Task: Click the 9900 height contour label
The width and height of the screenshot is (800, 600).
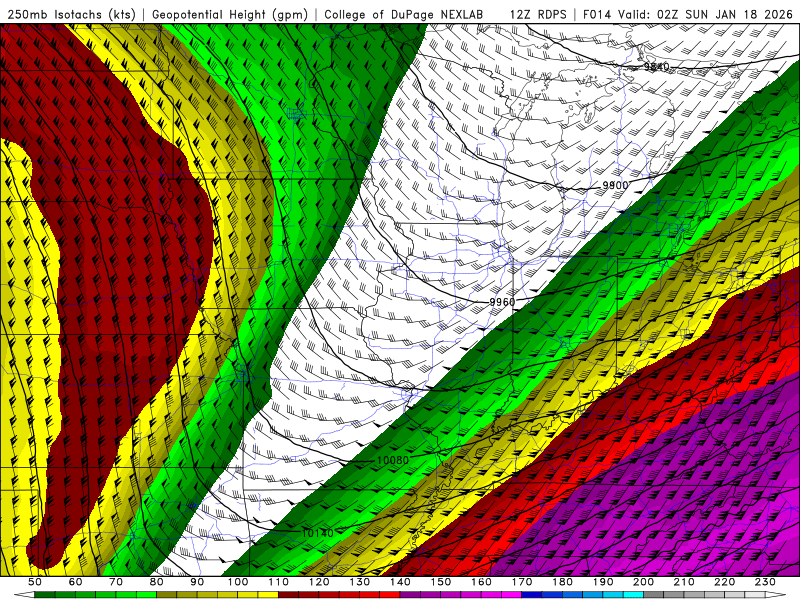Action: click(x=615, y=185)
